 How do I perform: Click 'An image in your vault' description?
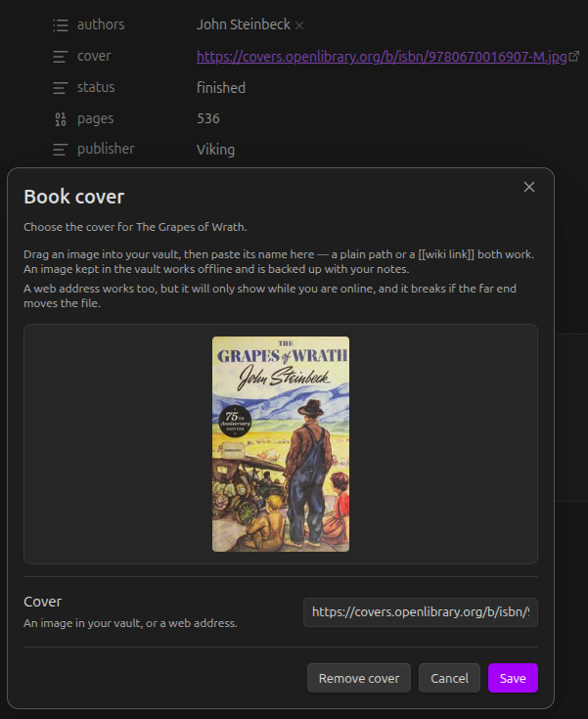click(x=130, y=623)
